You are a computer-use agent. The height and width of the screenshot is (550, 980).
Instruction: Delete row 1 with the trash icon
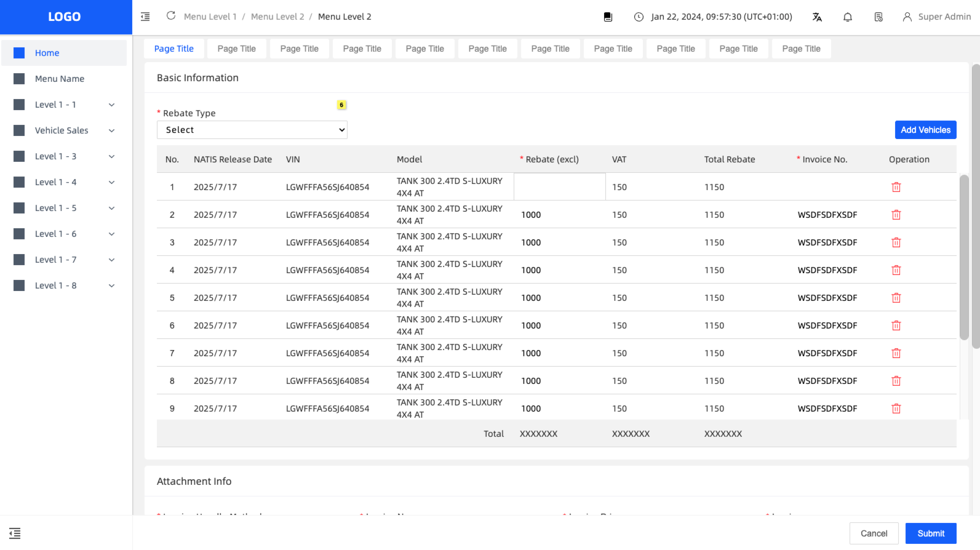click(896, 187)
